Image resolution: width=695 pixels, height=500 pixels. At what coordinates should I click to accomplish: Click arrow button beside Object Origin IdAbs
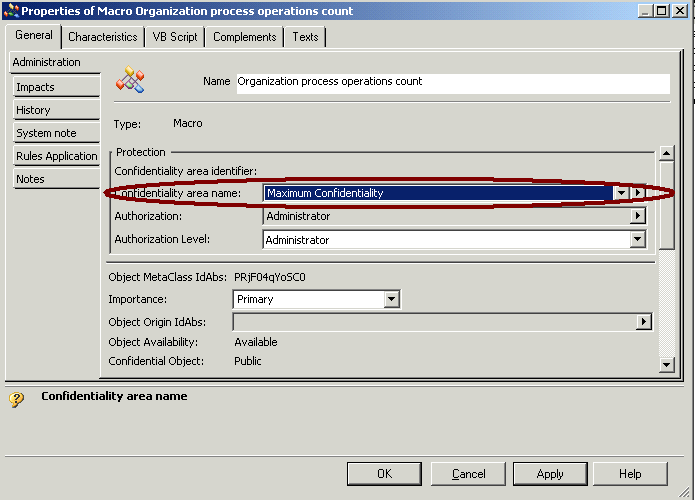(644, 322)
